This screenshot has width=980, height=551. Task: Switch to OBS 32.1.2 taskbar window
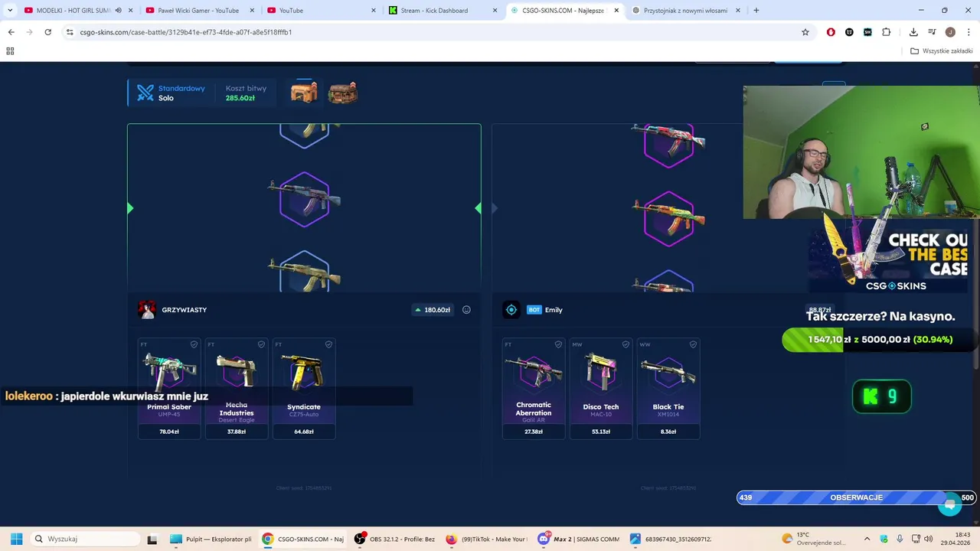tap(395, 539)
